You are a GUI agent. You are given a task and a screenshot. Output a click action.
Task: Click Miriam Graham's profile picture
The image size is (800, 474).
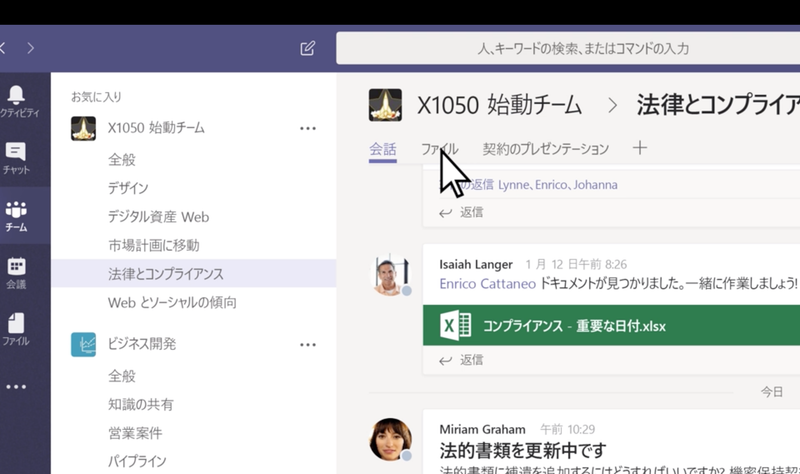tap(391, 439)
